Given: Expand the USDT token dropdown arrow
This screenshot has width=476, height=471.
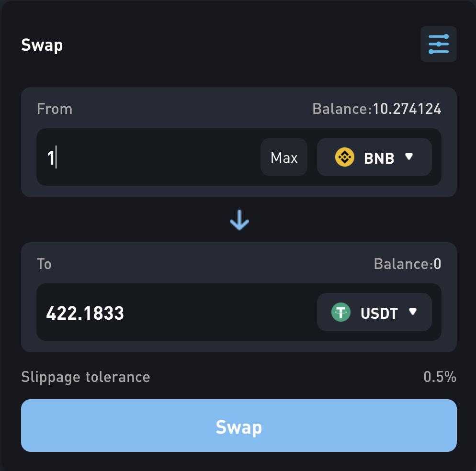Looking at the screenshot, I should click(413, 312).
